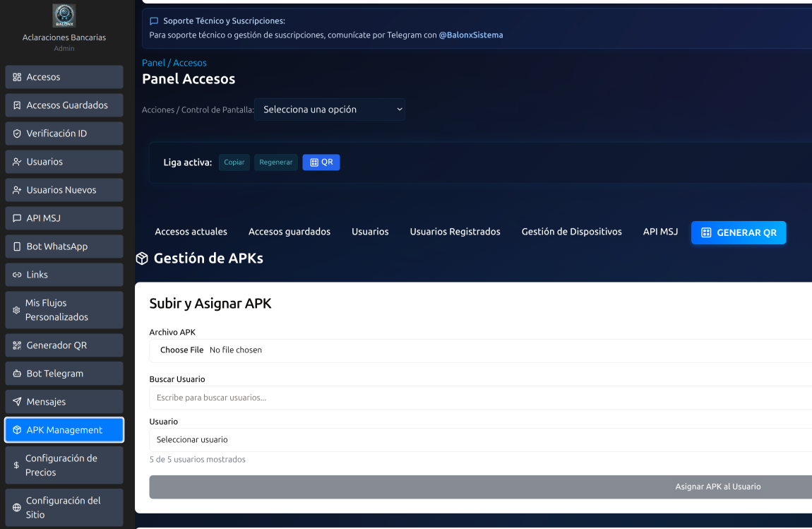Click the API MSJ chat bubble icon in sidebar

(x=17, y=218)
